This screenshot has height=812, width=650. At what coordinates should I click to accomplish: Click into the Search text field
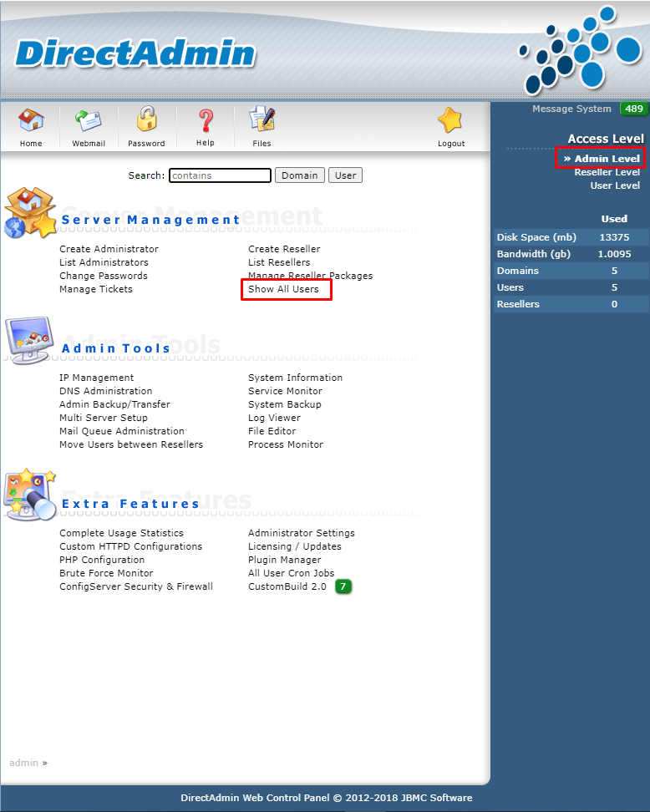tap(221, 175)
